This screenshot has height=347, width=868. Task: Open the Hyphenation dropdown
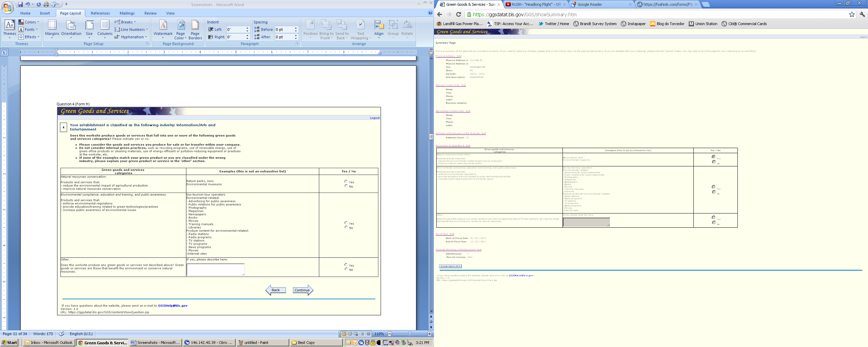[x=132, y=37]
